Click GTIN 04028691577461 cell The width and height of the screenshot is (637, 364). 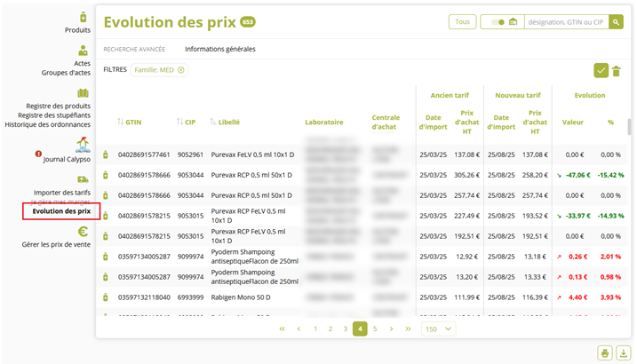[144, 154]
